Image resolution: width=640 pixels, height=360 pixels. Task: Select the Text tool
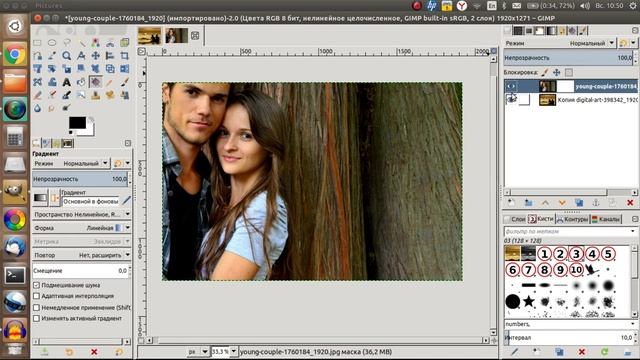(x=67, y=82)
